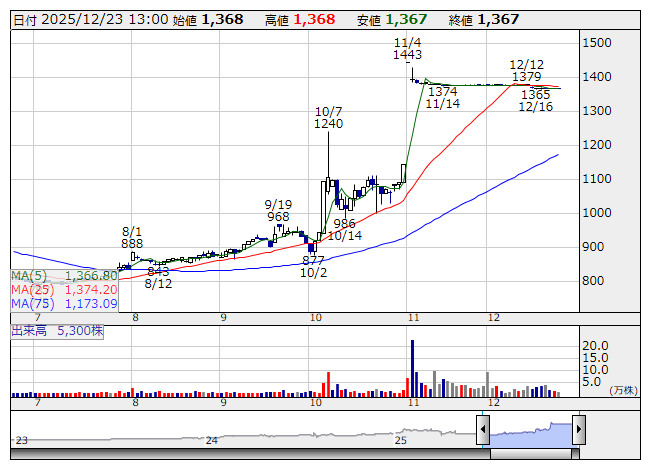
Task: Click the year 24 label in navigator
Action: point(212,440)
